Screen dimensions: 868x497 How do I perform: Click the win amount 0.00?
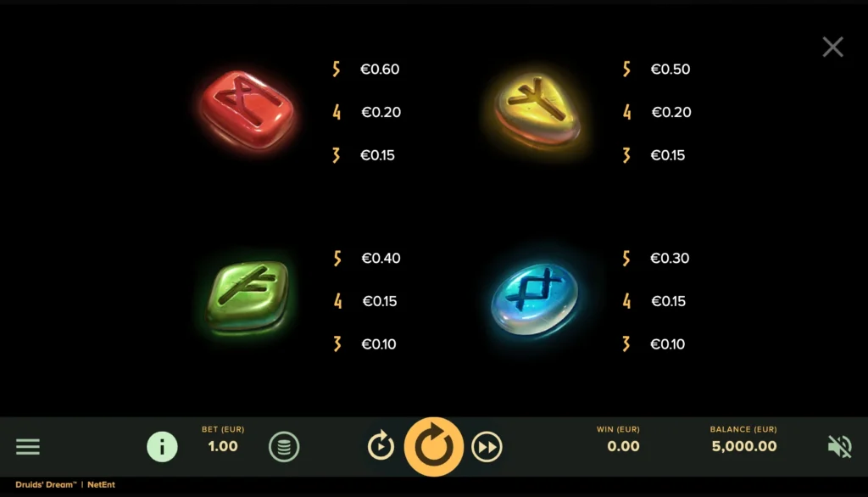(623, 446)
